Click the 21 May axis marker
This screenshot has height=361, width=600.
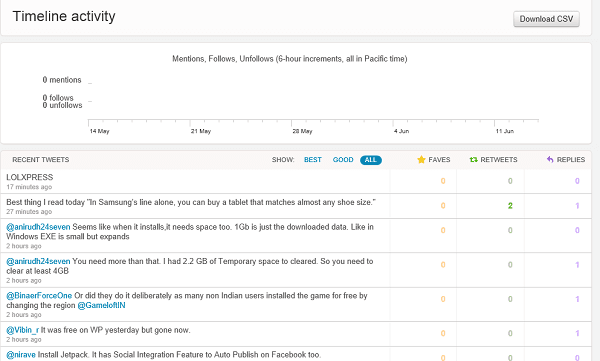click(x=201, y=131)
